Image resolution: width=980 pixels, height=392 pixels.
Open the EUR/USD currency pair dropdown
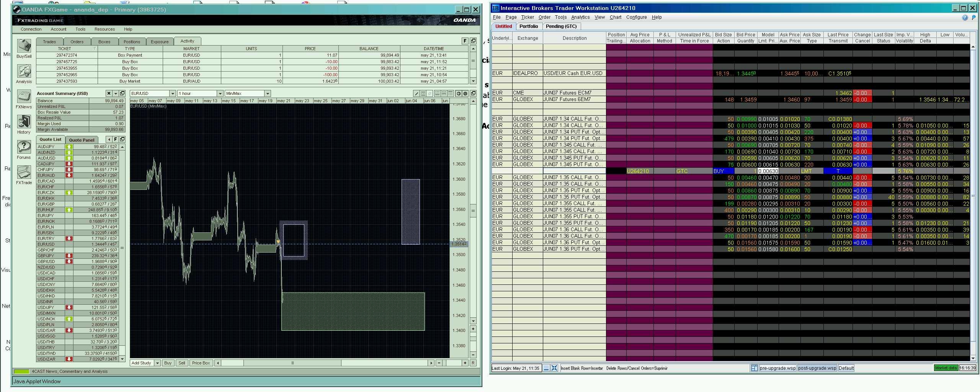point(172,93)
